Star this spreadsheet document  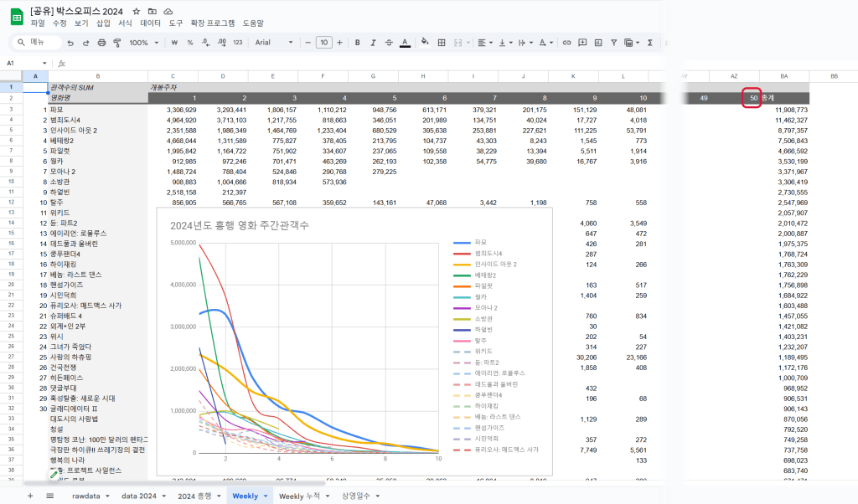tap(137, 11)
